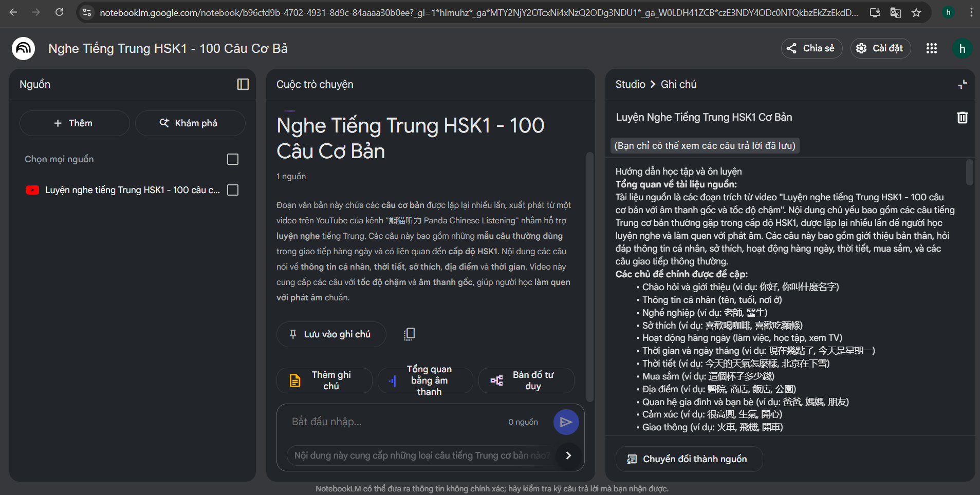This screenshot has height=495, width=980.
Task: Click the NotebookLM logo
Action: click(23, 48)
